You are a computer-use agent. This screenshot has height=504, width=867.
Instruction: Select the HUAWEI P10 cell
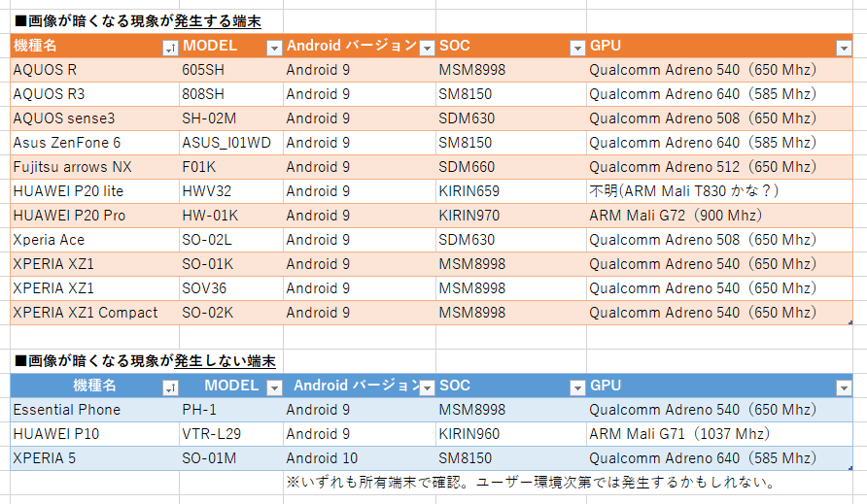(x=94, y=434)
